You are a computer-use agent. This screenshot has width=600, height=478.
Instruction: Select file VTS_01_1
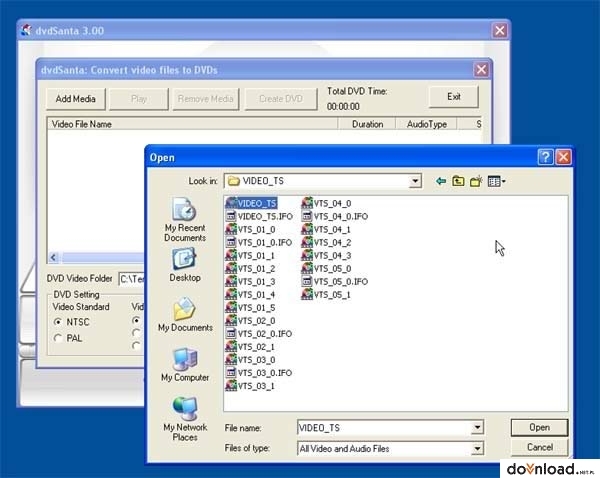(250, 256)
